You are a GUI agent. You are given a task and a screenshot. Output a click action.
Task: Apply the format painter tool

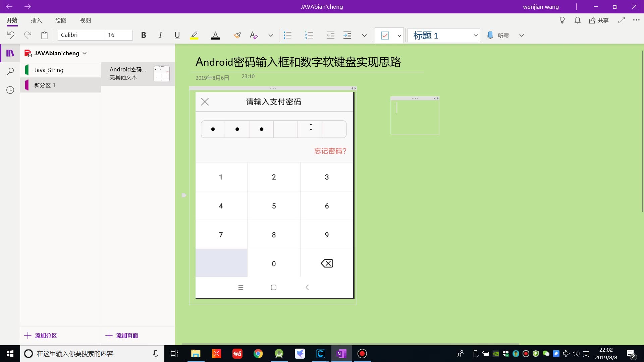click(x=237, y=35)
